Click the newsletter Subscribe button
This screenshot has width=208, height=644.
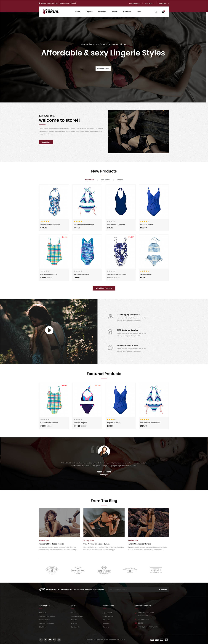click(163, 590)
